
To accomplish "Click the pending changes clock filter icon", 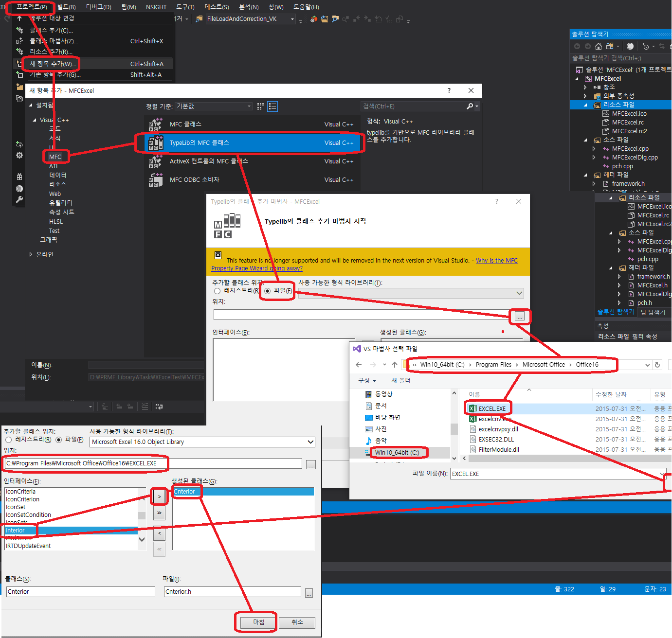I will click(x=646, y=46).
